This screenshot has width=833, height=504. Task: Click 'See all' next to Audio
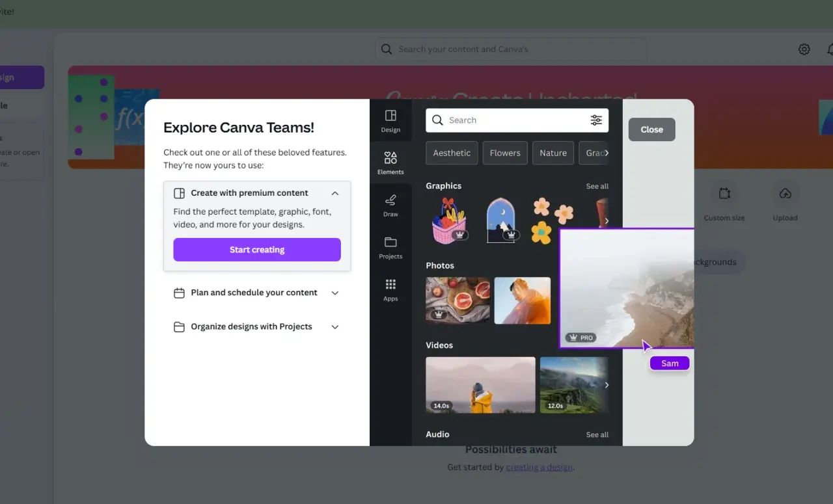tap(597, 434)
